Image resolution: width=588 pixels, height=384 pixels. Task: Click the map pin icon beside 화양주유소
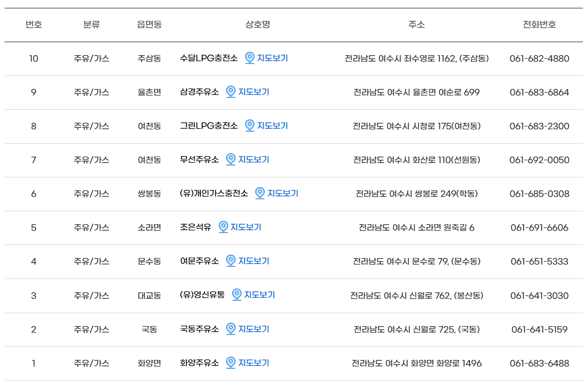click(x=231, y=363)
